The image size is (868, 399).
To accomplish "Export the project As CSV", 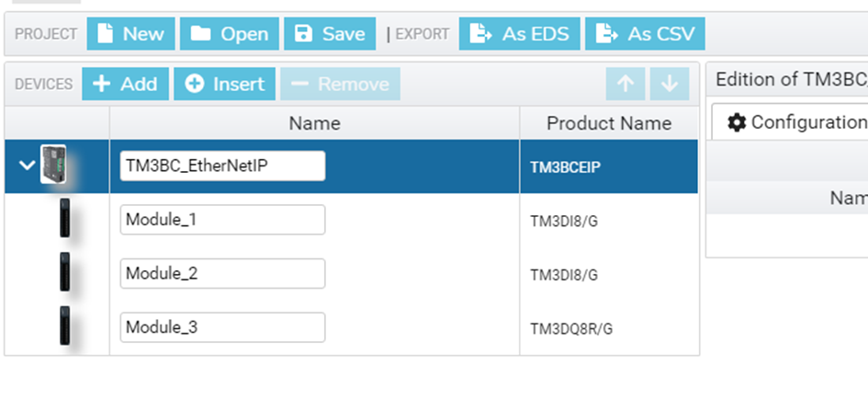I will click(x=645, y=34).
